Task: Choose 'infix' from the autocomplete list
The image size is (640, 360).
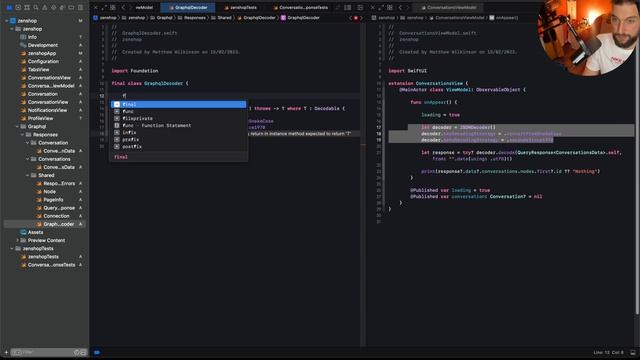Action: tap(179, 132)
